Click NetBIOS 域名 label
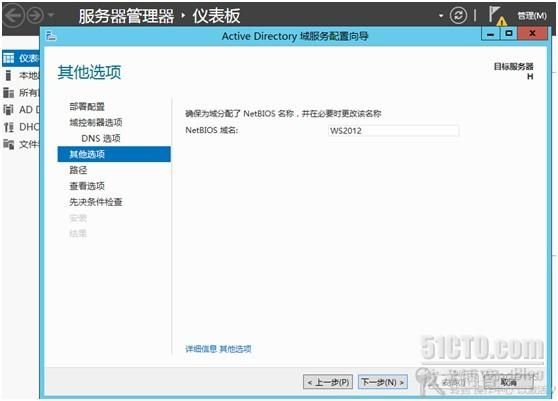The height and width of the screenshot is (401, 558). pos(211,130)
